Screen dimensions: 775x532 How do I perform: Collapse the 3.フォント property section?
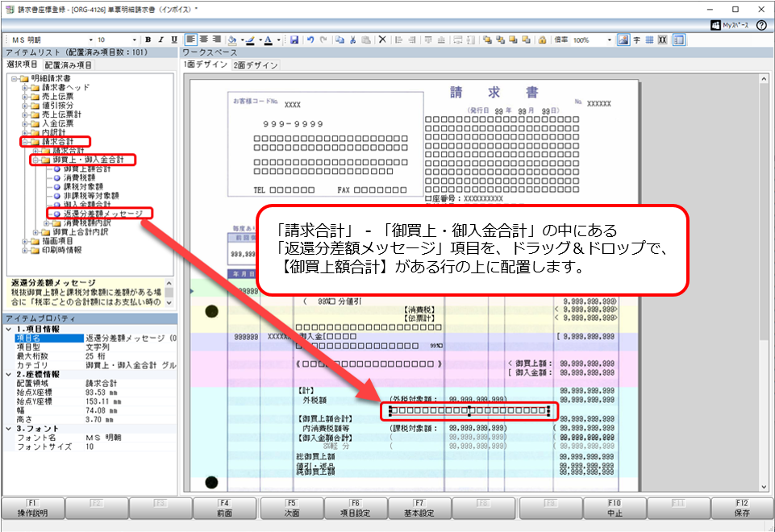(8, 428)
